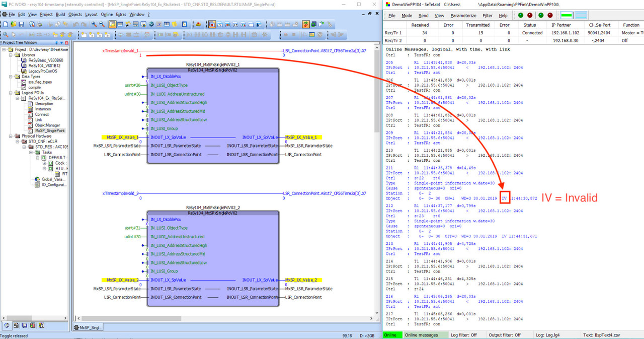Open the Logic Analyzer icon
This screenshot has height=339, width=644.
(x=151, y=24)
